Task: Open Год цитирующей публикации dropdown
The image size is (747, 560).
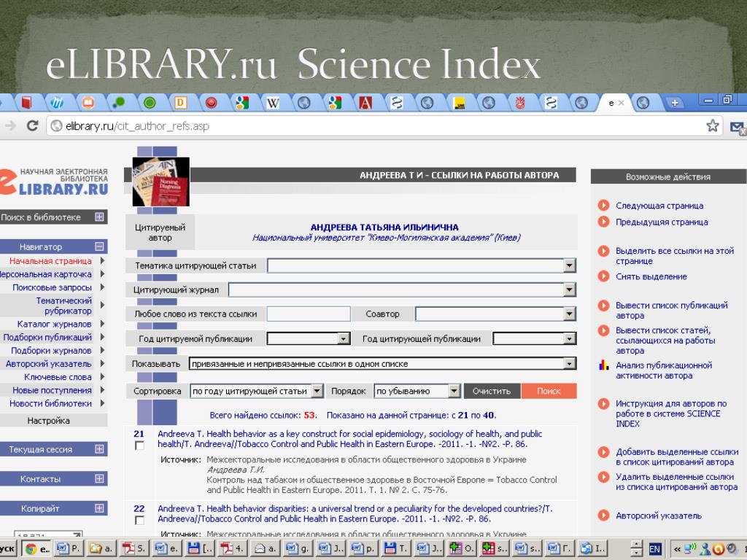Action: click(x=569, y=338)
